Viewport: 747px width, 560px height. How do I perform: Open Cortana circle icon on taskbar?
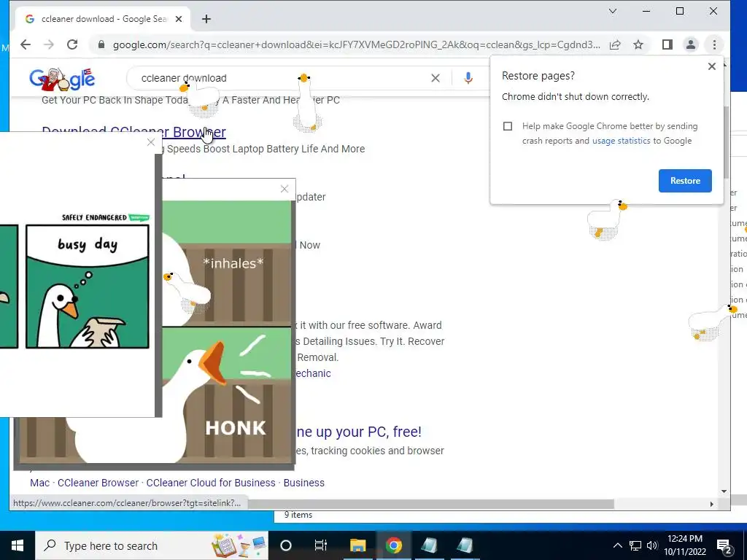pos(286,545)
